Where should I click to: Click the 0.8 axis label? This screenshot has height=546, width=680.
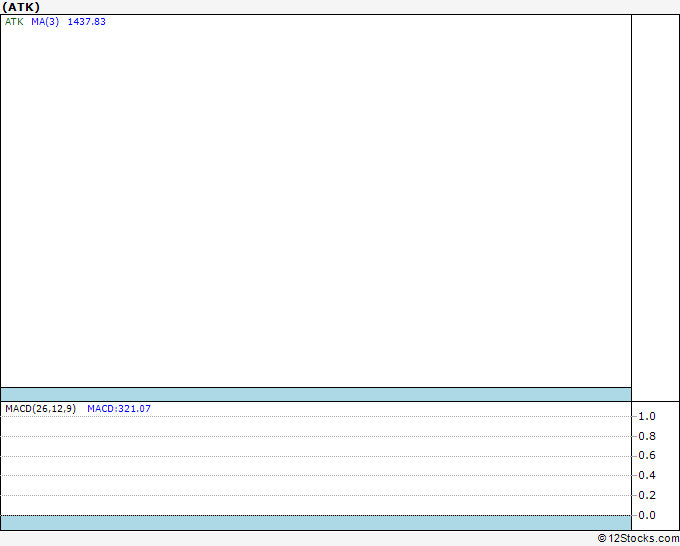click(647, 436)
